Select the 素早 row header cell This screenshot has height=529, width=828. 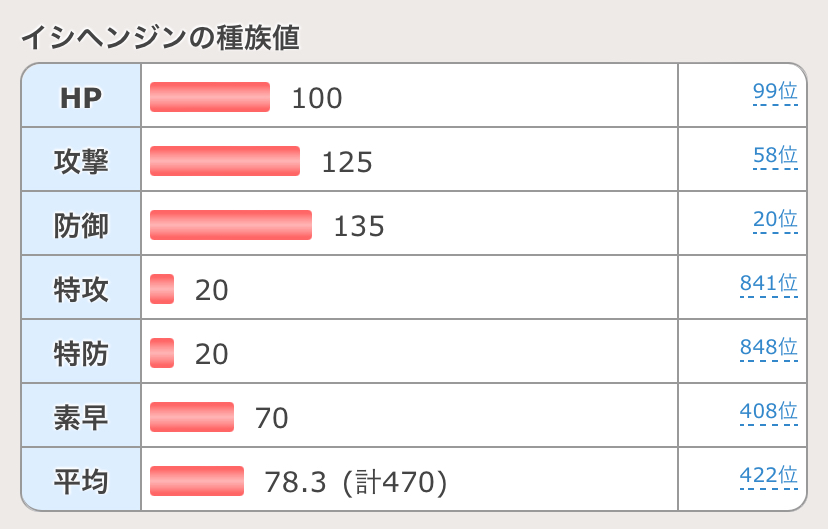[x=81, y=417]
